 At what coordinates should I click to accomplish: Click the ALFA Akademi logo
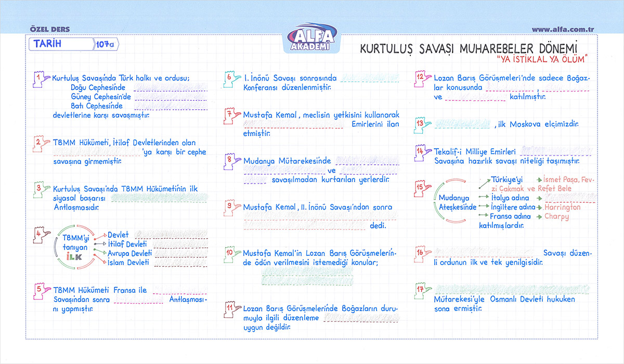[313, 38]
